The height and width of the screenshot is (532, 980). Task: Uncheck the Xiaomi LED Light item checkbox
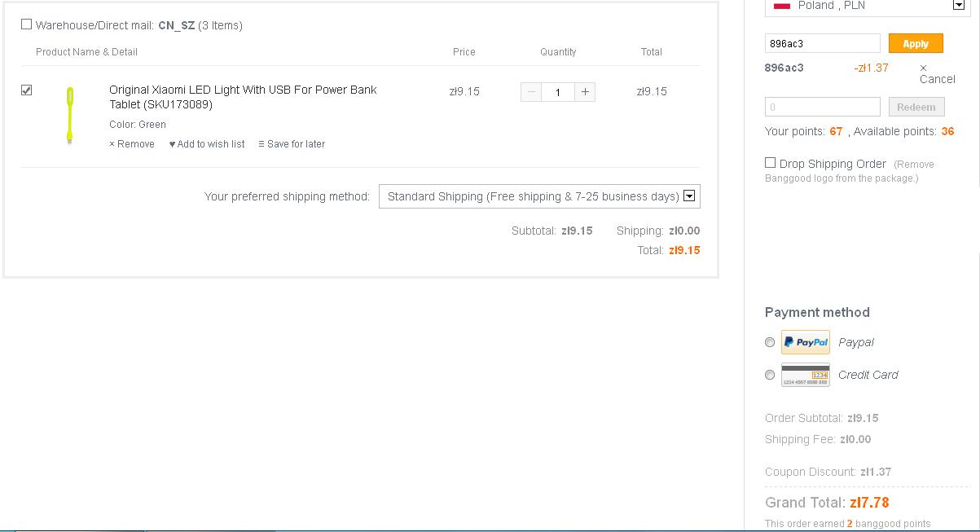[27, 90]
